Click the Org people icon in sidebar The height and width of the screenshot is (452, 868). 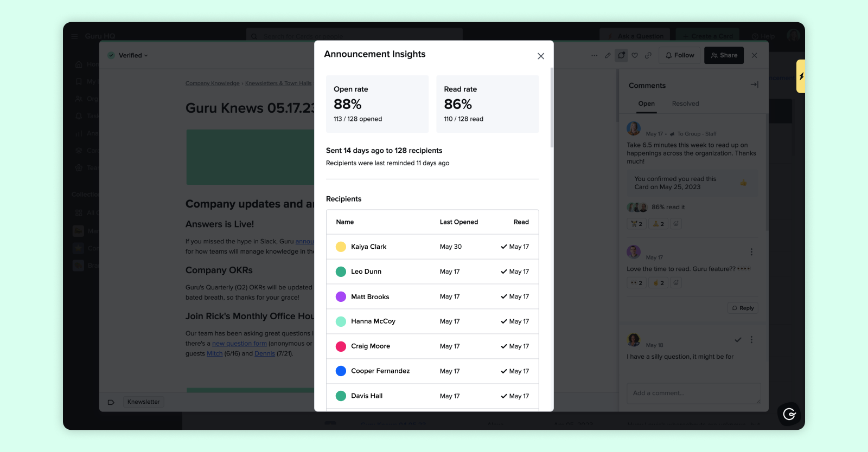tap(79, 99)
